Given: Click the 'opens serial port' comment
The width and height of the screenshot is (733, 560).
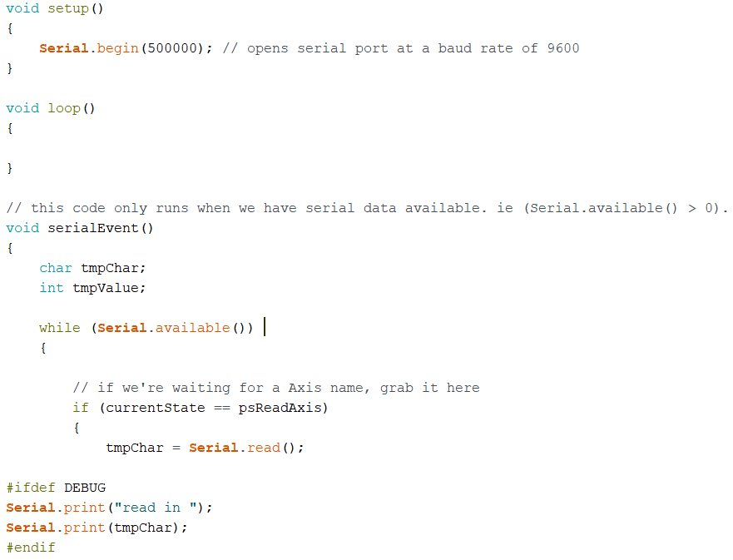Looking at the screenshot, I should (318, 48).
